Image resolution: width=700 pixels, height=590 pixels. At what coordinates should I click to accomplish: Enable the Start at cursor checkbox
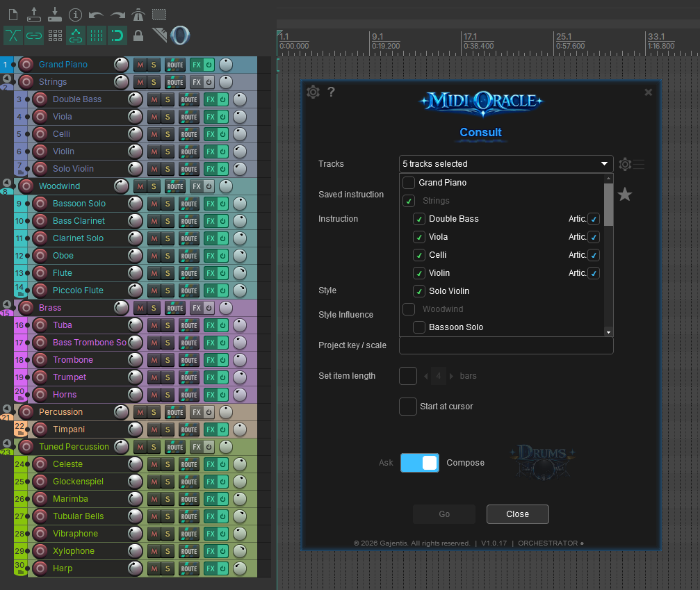point(408,406)
